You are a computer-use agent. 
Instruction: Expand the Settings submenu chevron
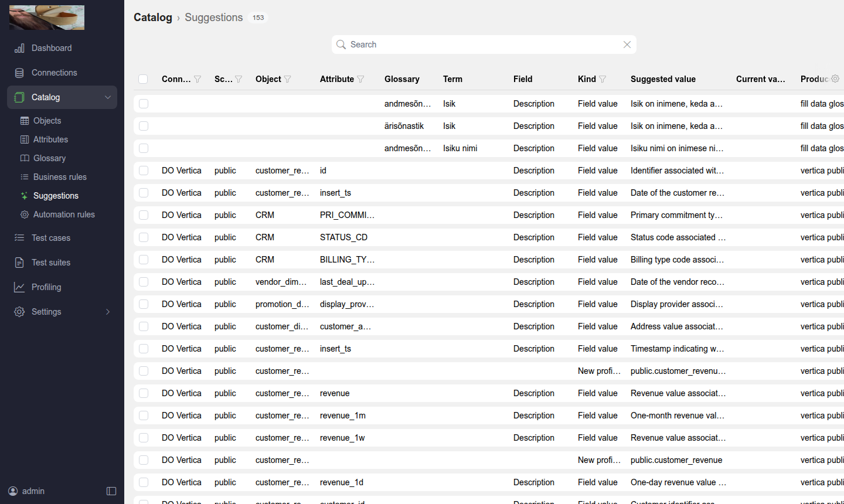108,312
